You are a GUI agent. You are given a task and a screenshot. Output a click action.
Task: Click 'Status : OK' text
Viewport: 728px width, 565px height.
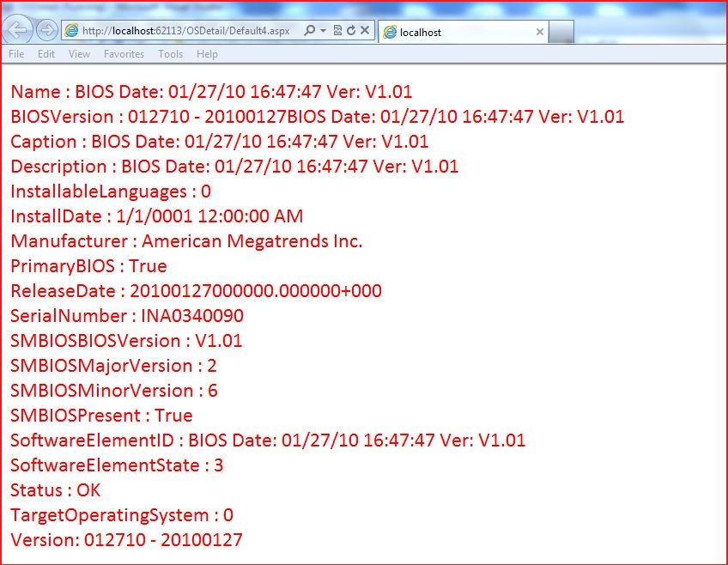point(55,490)
